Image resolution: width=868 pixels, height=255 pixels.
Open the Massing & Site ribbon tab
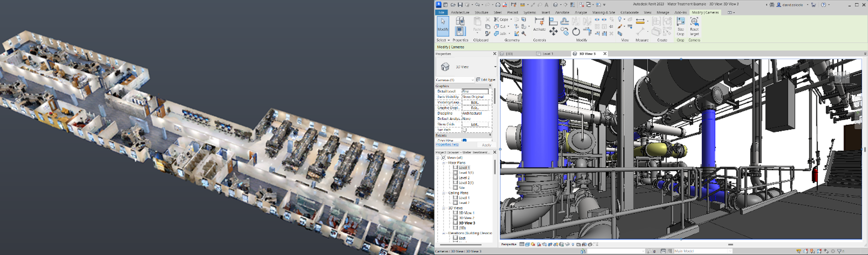click(603, 12)
